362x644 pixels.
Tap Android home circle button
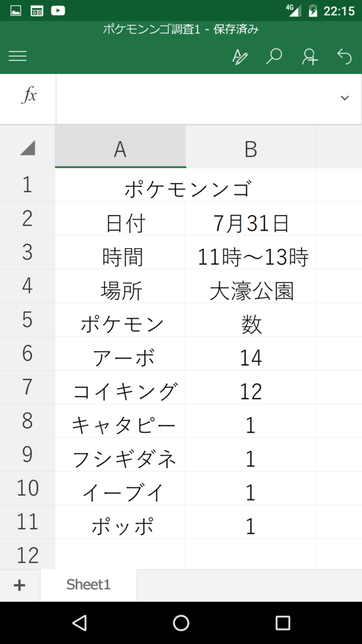pos(181,623)
